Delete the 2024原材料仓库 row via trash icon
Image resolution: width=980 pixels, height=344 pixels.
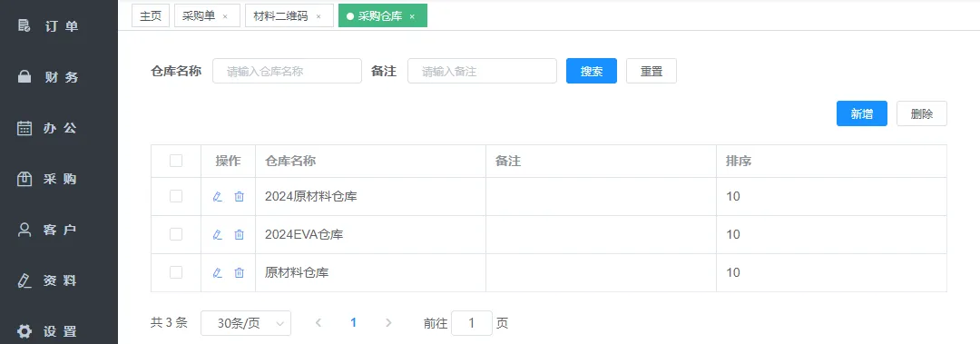click(239, 196)
